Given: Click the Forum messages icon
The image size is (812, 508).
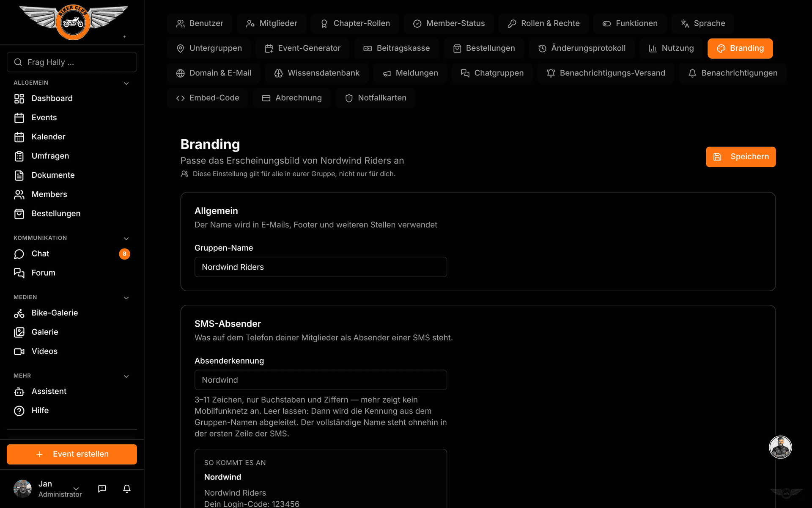Looking at the screenshot, I should pos(19,273).
